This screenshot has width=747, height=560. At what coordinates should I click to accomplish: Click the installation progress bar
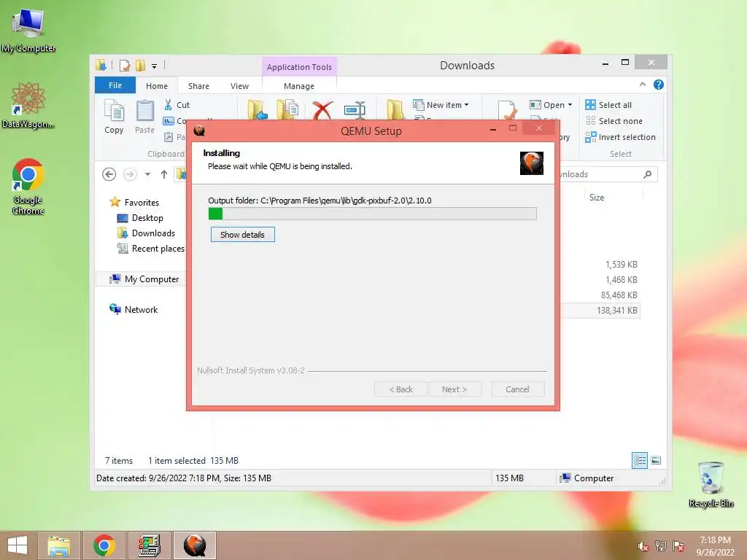point(373,214)
